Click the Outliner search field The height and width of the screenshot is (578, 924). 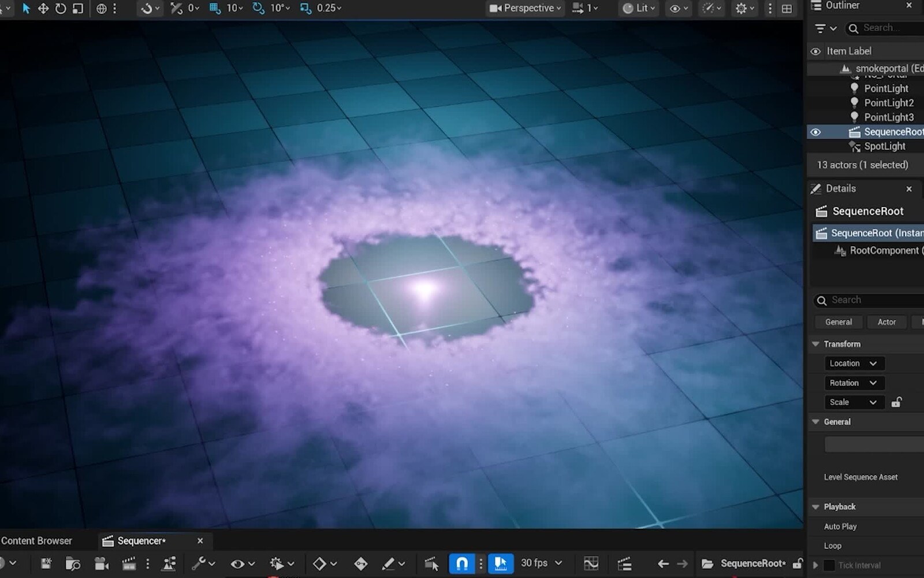885,28
